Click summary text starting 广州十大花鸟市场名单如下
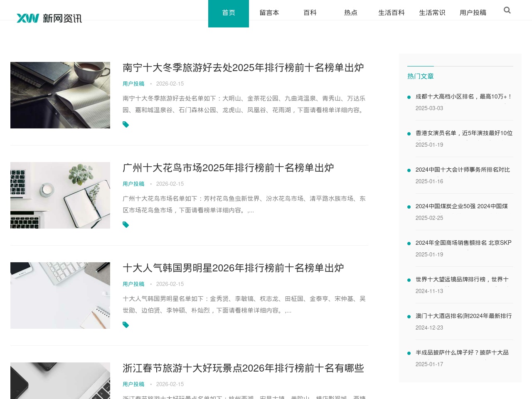The image size is (532, 399). (244, 204)
